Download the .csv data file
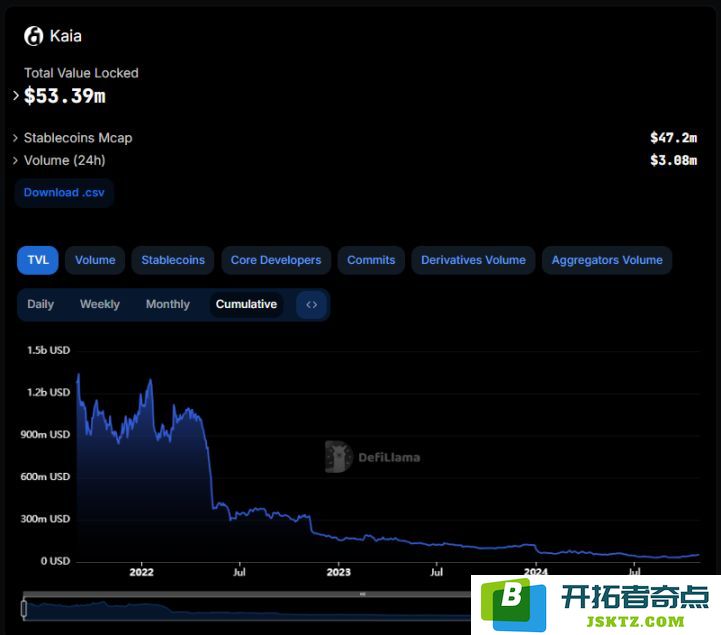 (64, 193)
